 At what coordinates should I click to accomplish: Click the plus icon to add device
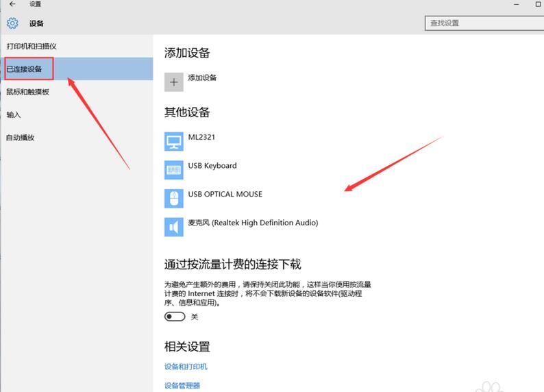pyautogui.click(x=174, y=82)
